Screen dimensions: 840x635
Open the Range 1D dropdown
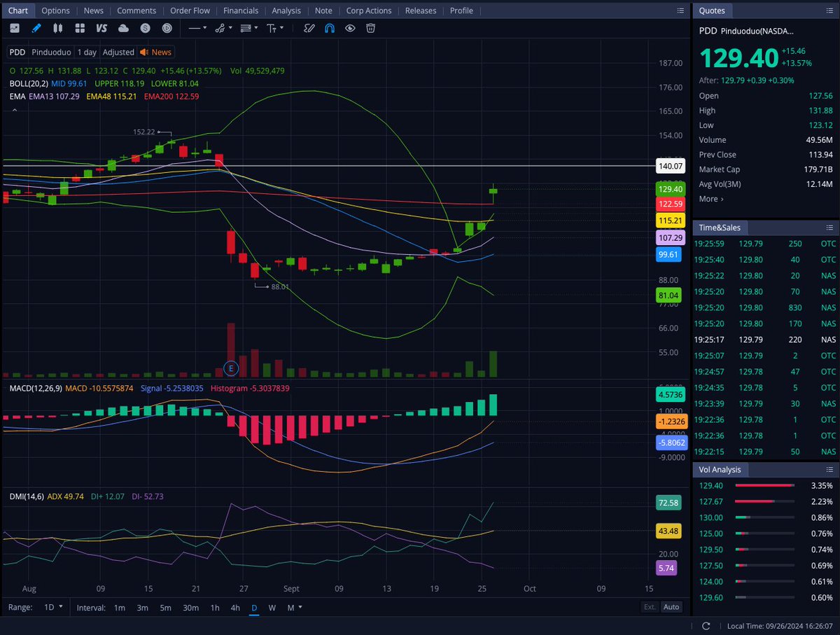(53, 607)
